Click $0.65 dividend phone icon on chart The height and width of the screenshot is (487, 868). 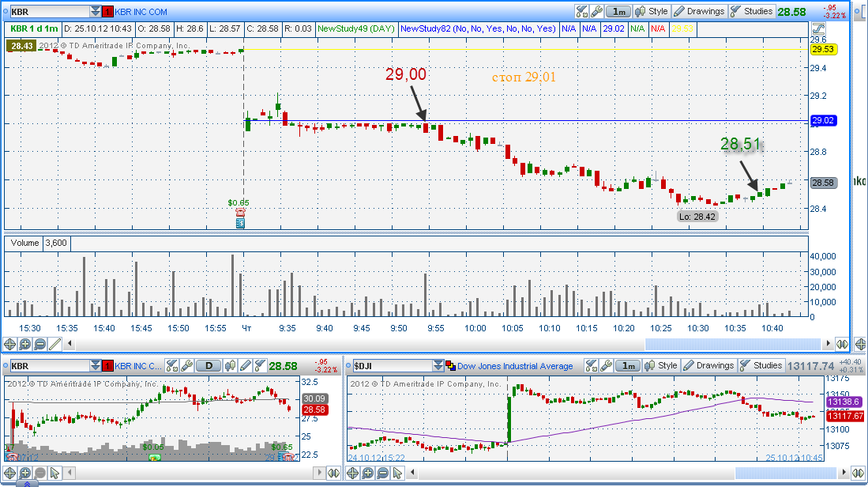(240, 212)
